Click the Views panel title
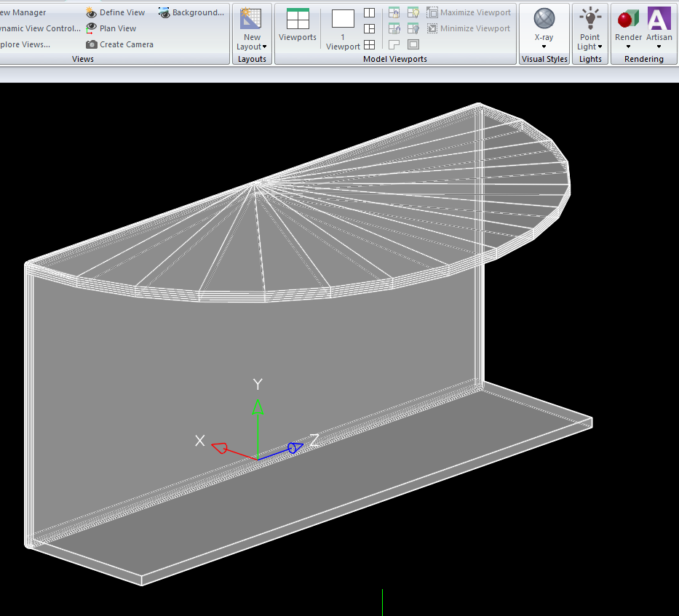The image size is (679, 616). [x=83, y=59]
